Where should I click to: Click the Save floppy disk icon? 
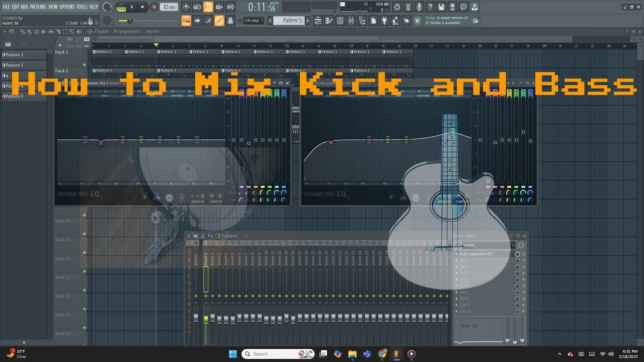click(x=441, y=7)
